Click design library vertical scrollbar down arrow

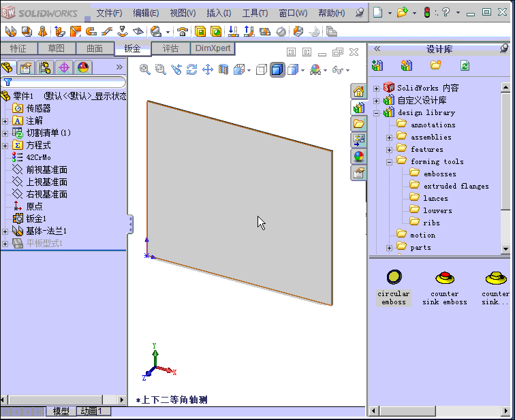point(505,248)
